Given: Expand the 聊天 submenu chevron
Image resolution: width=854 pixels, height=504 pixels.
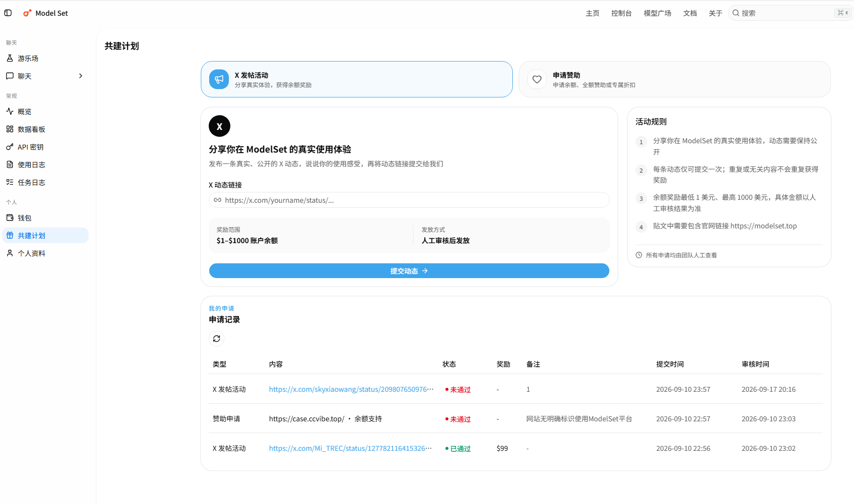Looking at the screenshot, I should coord(81,76).
